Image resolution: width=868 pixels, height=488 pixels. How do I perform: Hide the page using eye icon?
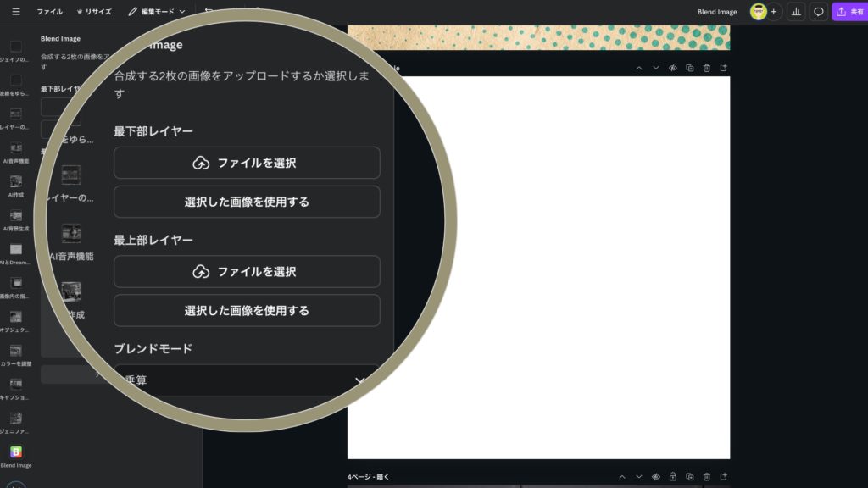(x=672, y=68)
